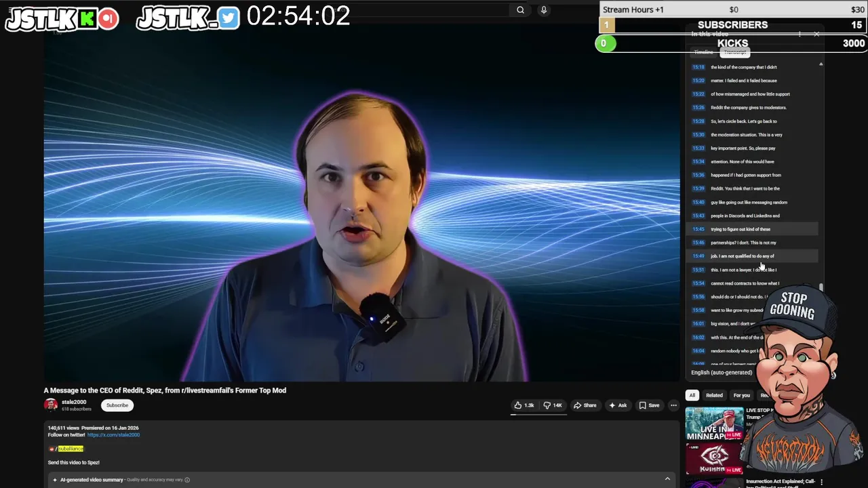Collapse the AI-generated video summary chevron
868x488 pixels.
pos(667,479)
